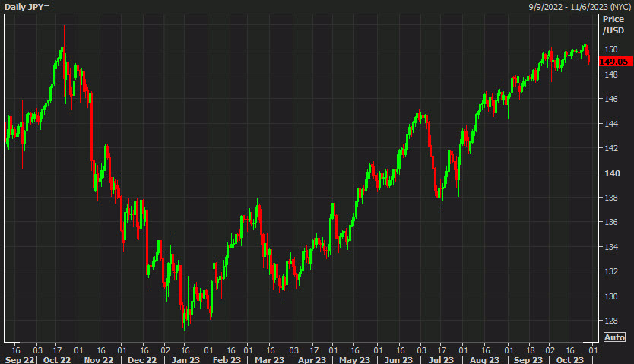
Task: Click the 128 price axis label
Action: click(x=611, y=321)
